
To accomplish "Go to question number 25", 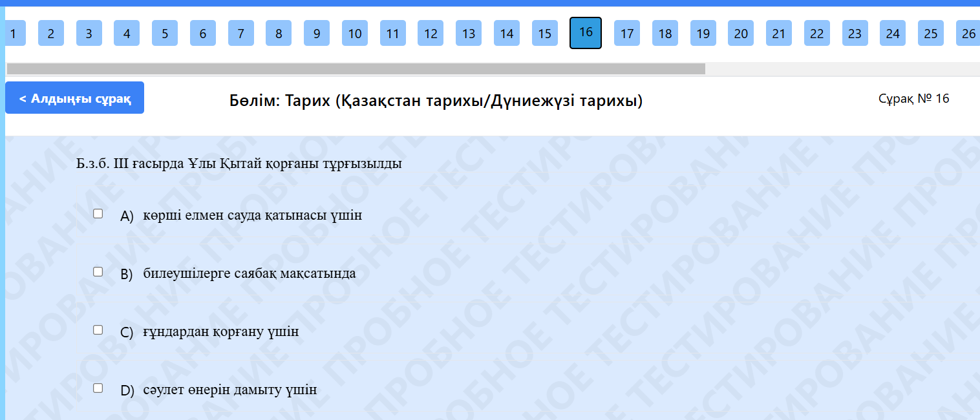I will (931, 33).
